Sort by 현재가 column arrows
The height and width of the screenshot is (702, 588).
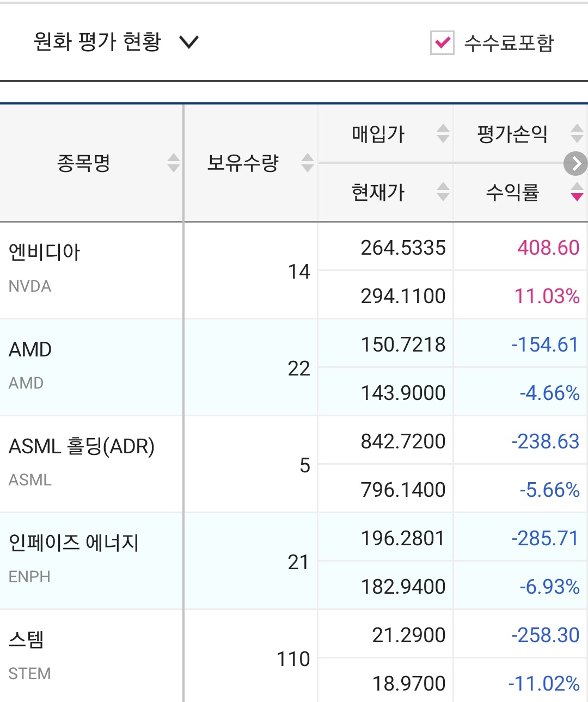click(x=443, y=192)
